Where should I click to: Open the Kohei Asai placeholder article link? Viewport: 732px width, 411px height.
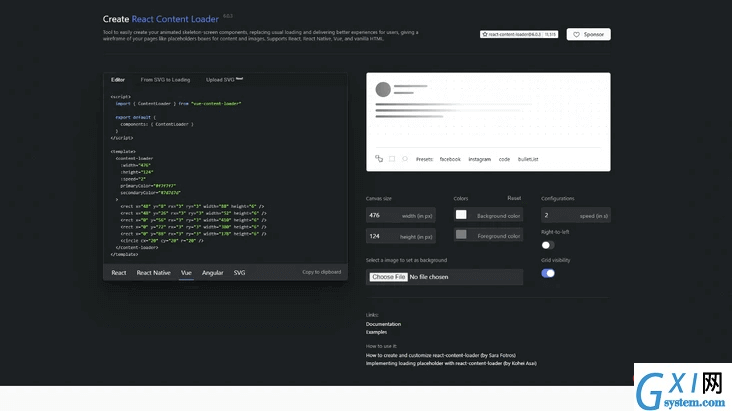click(451, 363)
